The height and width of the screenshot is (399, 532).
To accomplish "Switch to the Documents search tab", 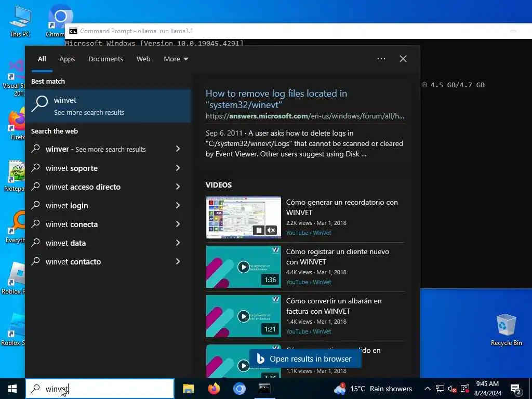I will [x=105, y=59].
